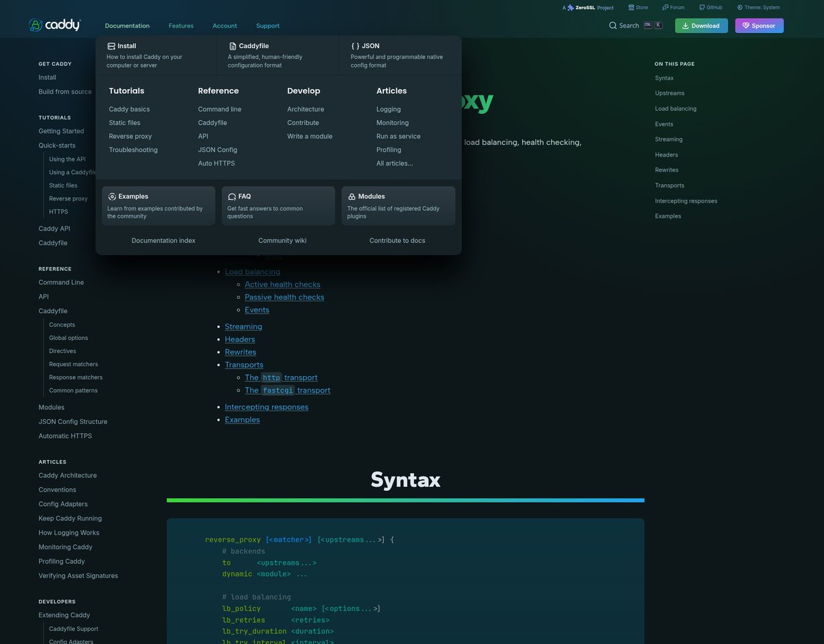Screen dimensions: 824x644
Task: Open Caddy basics tutorial
Action: pyautogui.click(x=129, y=109)
